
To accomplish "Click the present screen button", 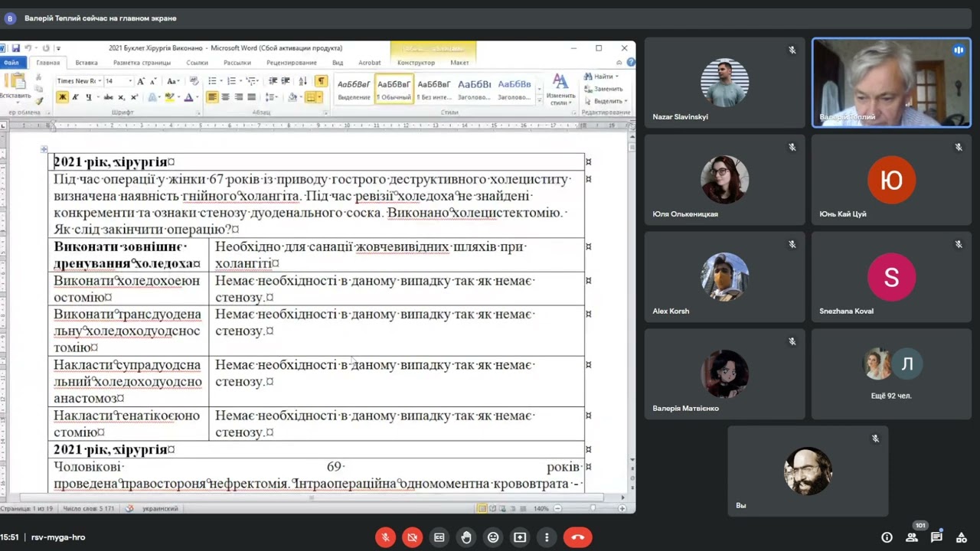I will click(520, 537).
